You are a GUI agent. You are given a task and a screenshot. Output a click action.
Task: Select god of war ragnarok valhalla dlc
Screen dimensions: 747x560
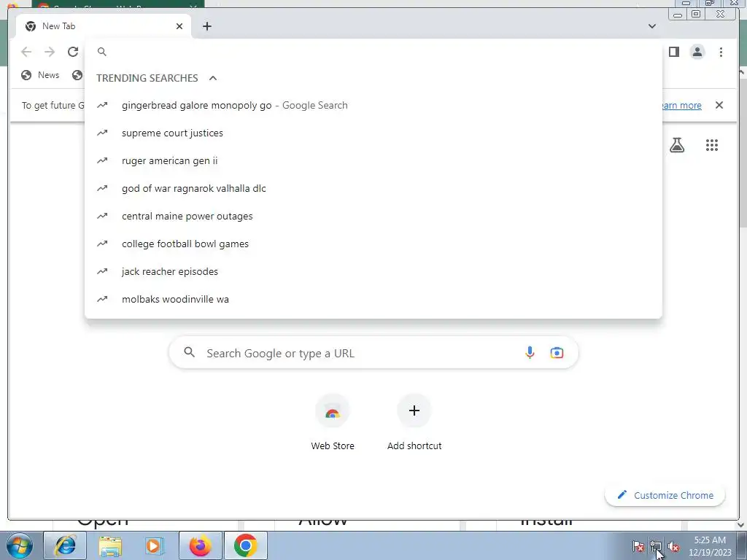(x=373, y=188)
